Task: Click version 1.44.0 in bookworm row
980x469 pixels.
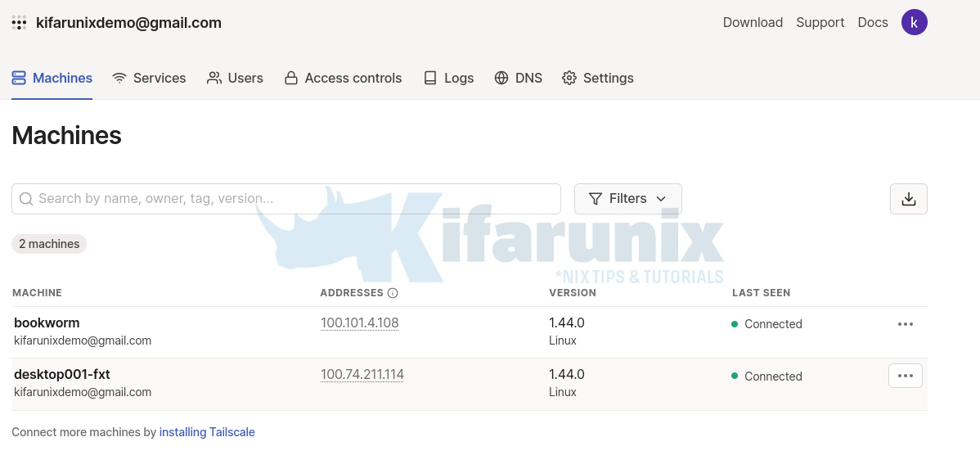Action: [x=567, y=322]
